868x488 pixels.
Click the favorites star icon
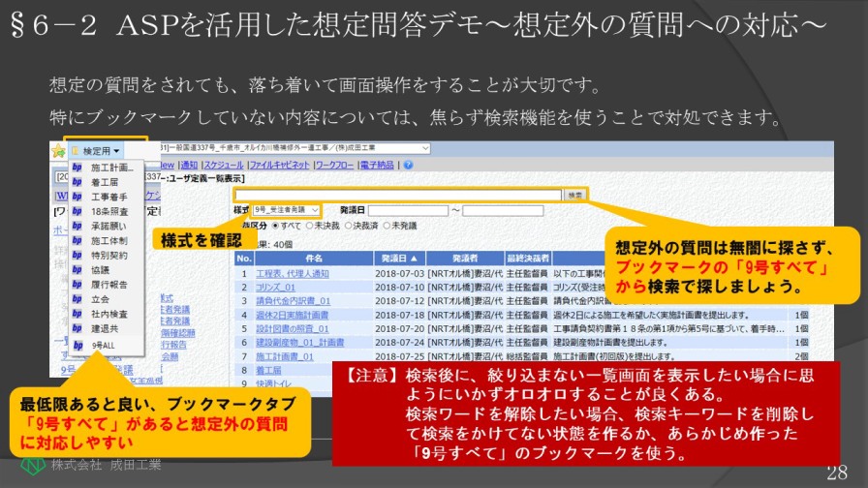(x=58, y=151)
